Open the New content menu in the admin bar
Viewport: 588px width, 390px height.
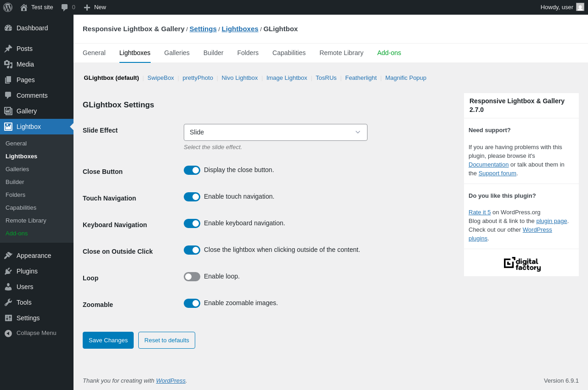pos(95,7)
